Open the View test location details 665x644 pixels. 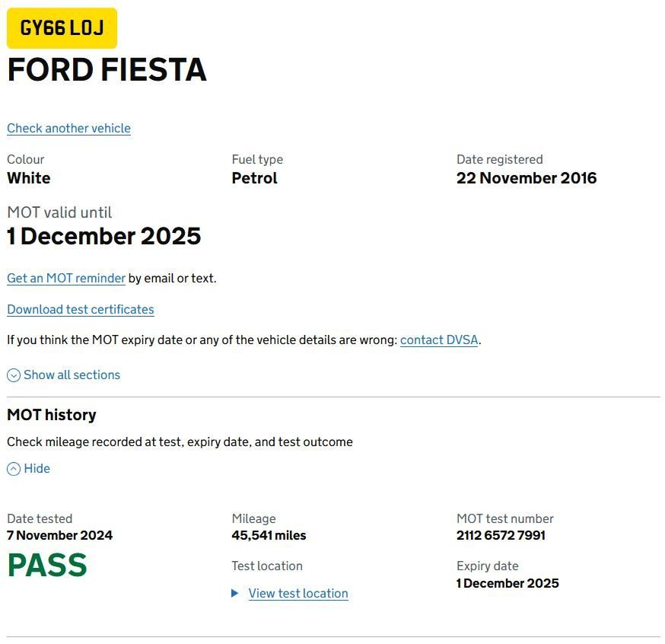(x=298, y=593)
